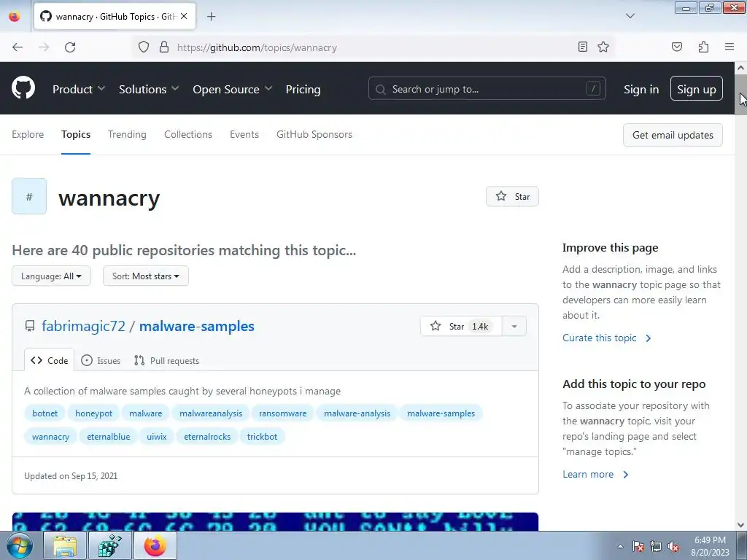Open the Collections tab
747x560 pixels.
[x=188, y=134]
